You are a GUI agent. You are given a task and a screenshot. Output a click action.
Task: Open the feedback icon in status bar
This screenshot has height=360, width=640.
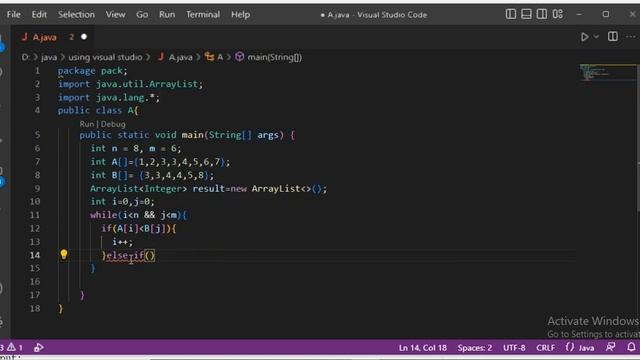(x=611, y=347)
